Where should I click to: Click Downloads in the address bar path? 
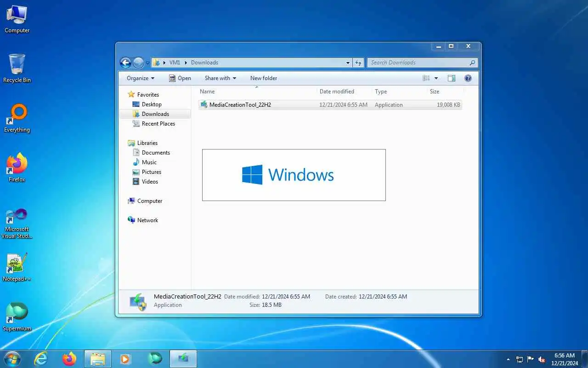tap(204, 63)
